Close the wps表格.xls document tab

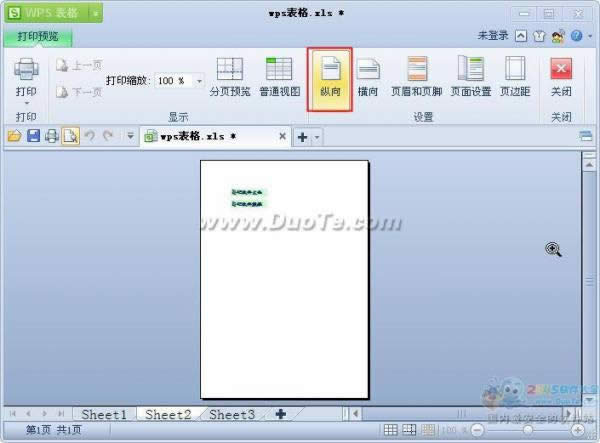click(282, 136)
